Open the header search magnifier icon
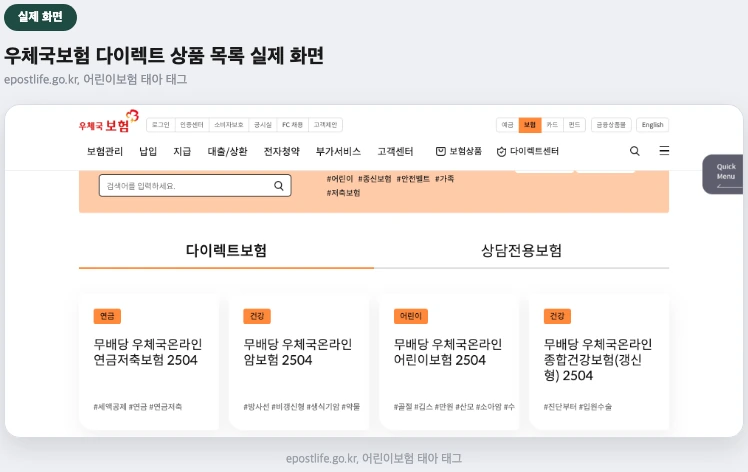Screen dimensions: 748x472 634,151
